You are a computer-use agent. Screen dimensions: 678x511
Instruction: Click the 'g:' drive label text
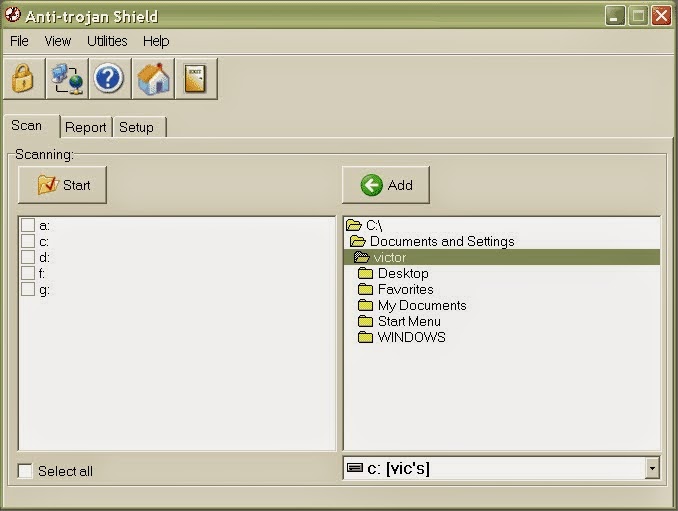point(44,290)
